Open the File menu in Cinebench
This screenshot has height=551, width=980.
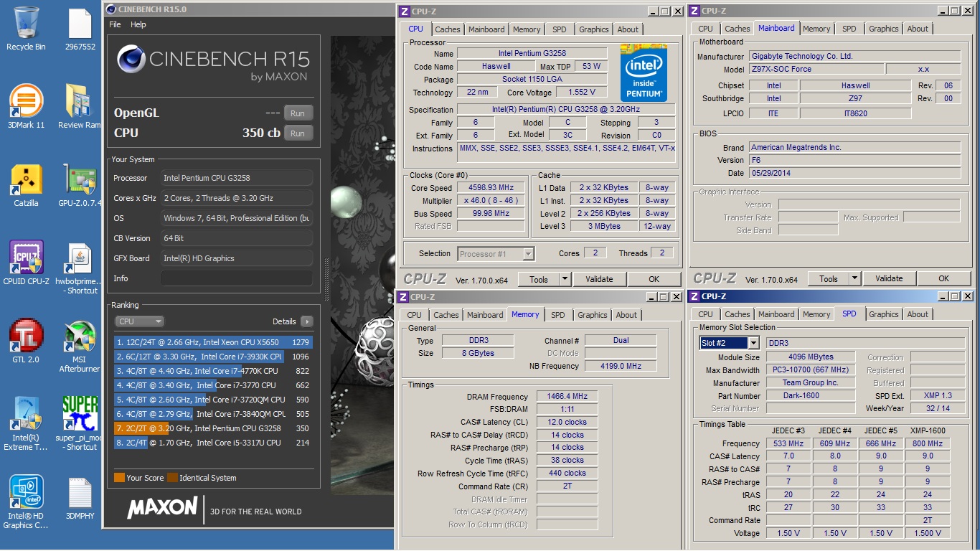115,24
